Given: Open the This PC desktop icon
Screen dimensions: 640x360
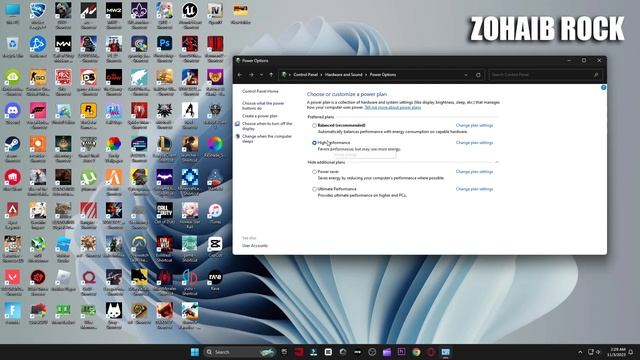Looking at the screenshot, I should 13,13.
